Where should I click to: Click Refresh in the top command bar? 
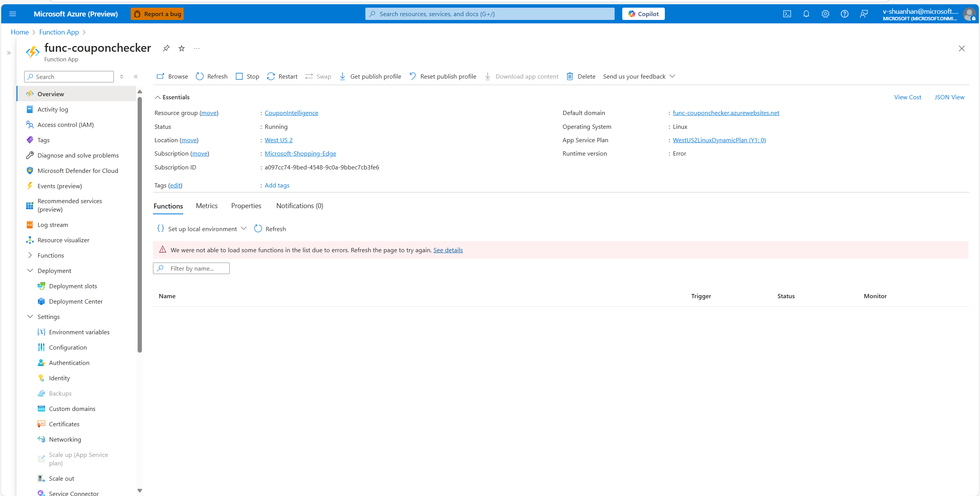[x=212, y=76]
